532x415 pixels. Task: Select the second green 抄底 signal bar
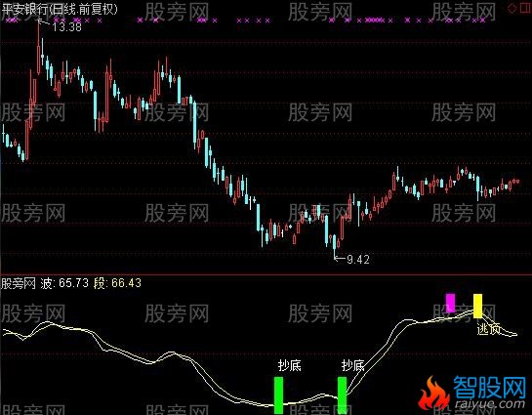pos(342,394)
